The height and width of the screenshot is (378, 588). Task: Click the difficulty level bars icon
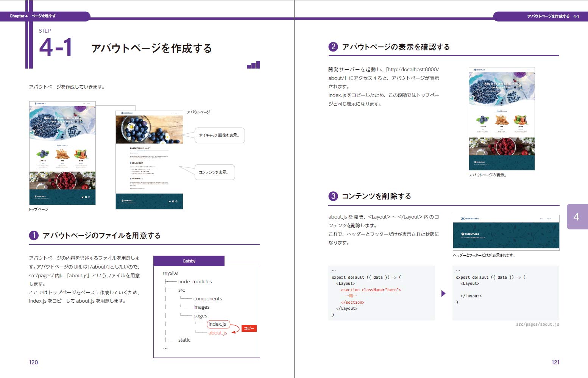tap(253, 65)
